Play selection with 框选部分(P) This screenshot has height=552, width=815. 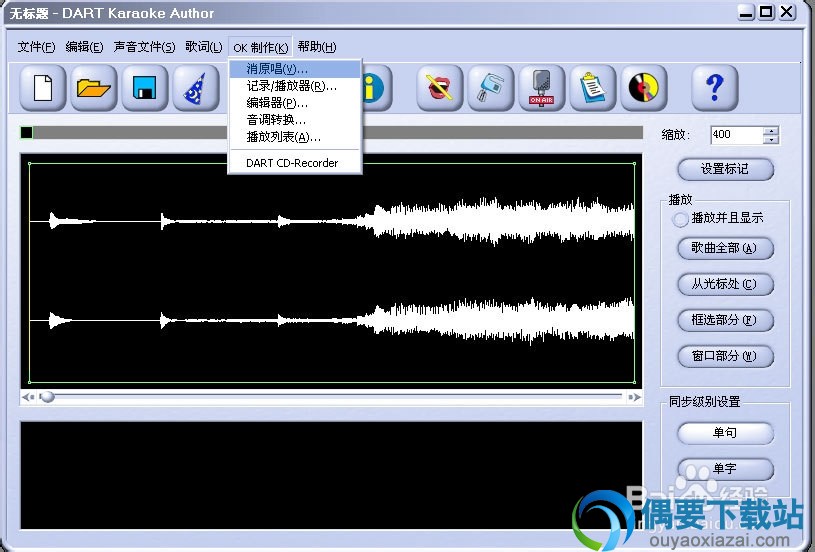[725, 320]
